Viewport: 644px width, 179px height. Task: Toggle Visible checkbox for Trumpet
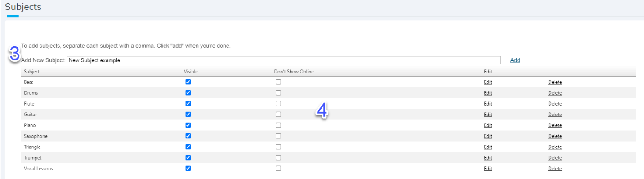[188, 158]
